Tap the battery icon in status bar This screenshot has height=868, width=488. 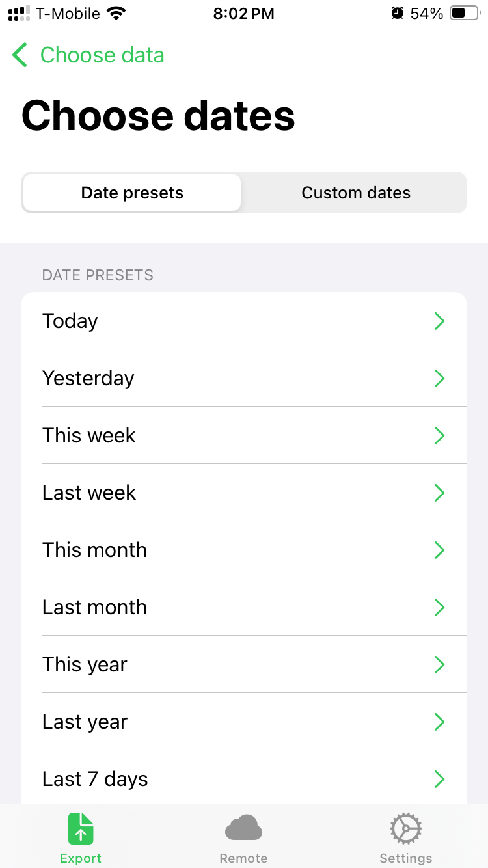tap(465, 13)
